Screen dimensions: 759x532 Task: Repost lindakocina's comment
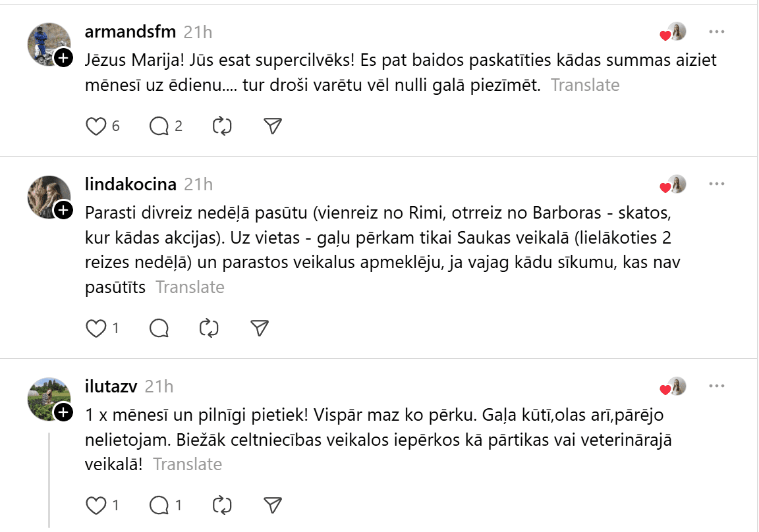tap(208, 328)
